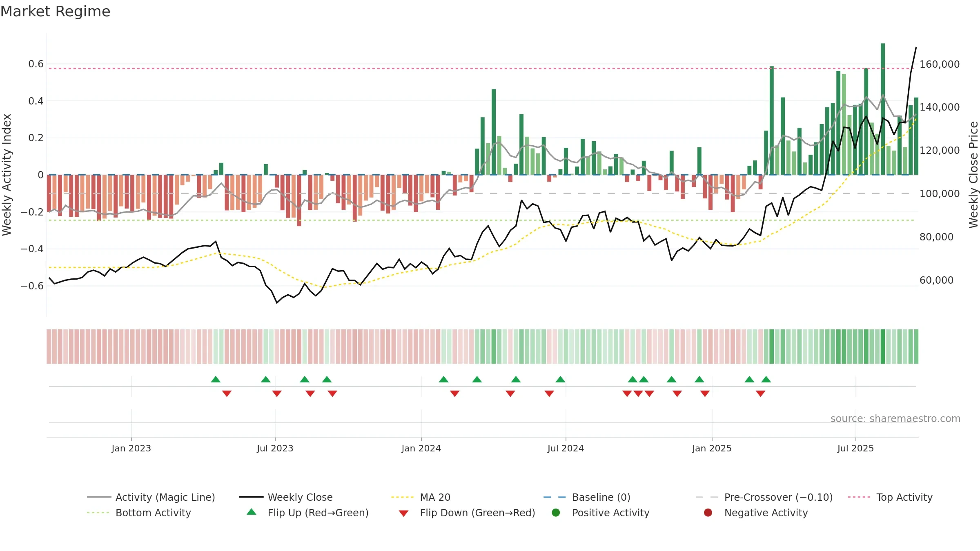Toggle the Baseline (0) legend entry
Viewport: 980px width, 551px height.
(x=587, y=497)
